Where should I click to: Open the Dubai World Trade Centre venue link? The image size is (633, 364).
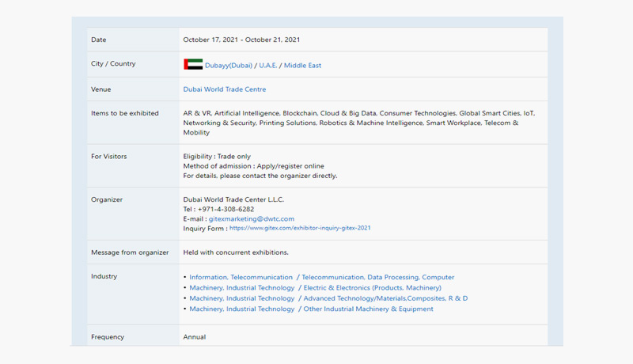pyautogui.click(x=225, y=89)
